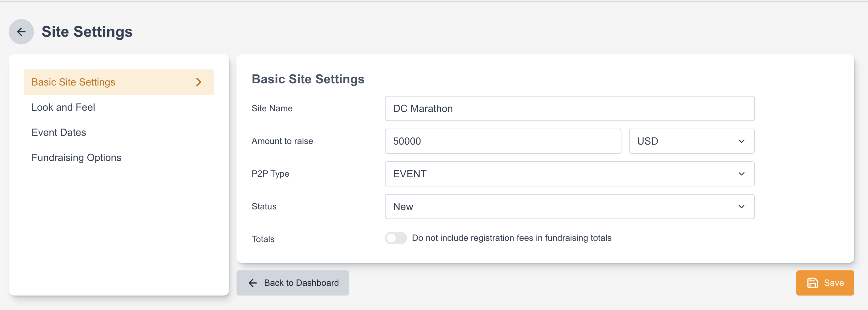Save the site settings
Image resolution: width=868 pixels, height=310 pixels.
click(x=825, y=283)
